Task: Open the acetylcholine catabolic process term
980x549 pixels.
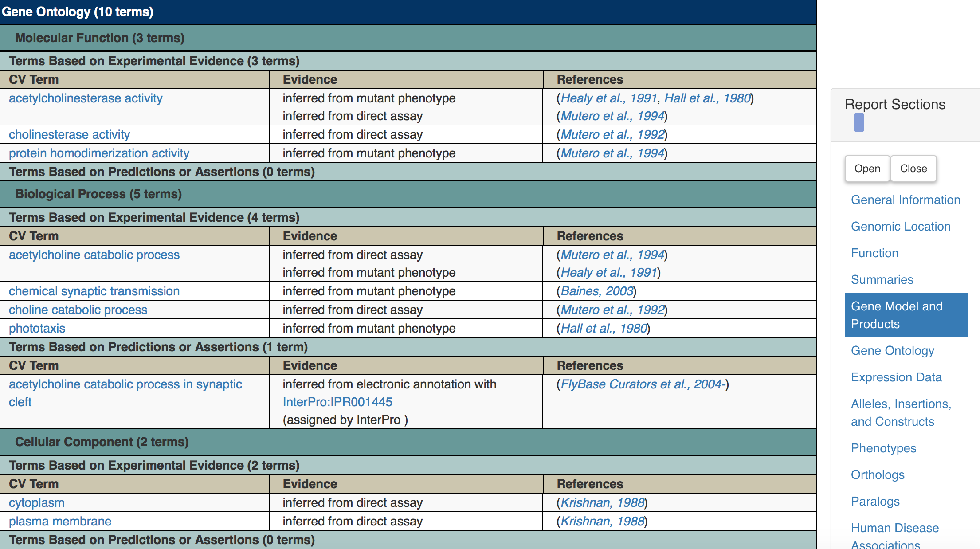Action: [x=94, y=255]
